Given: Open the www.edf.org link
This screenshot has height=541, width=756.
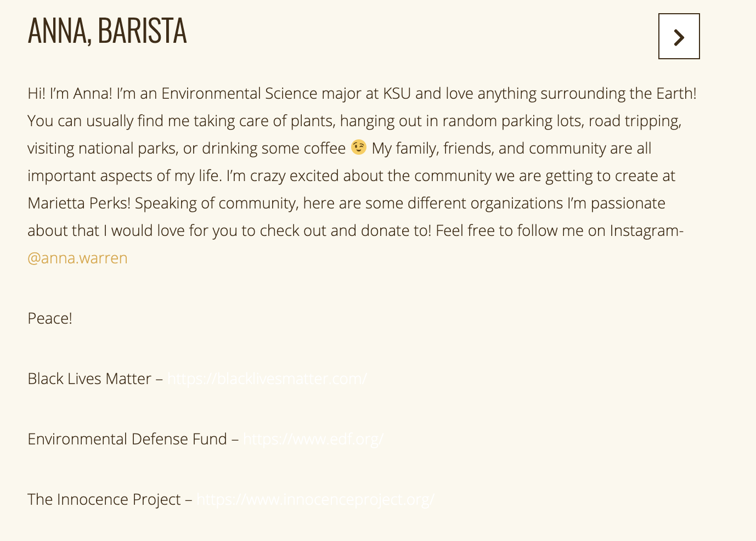Looking at the screenshot, I should click(313, 439).
